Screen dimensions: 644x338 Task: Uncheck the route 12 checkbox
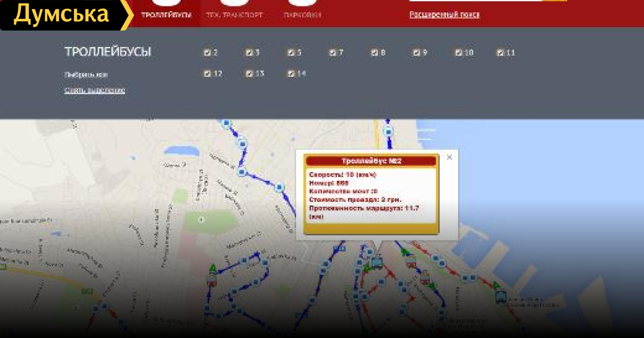pyautogui.click(x=207, y=74)
